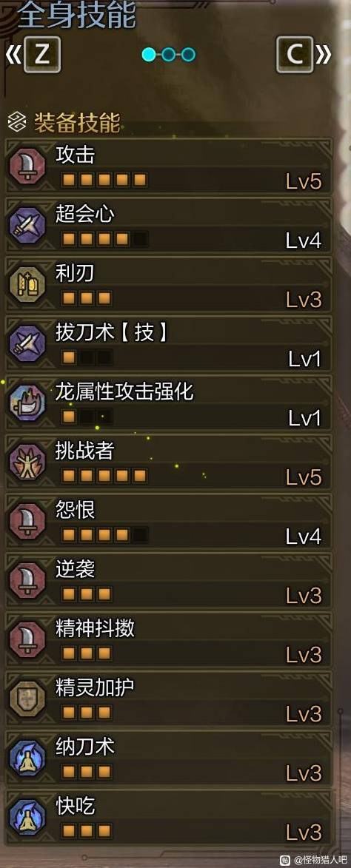Image resolution: width=351 pixels, height=868 pixels.
Task: Click the 精灵加护 shield icon
Action: (27, 699)
